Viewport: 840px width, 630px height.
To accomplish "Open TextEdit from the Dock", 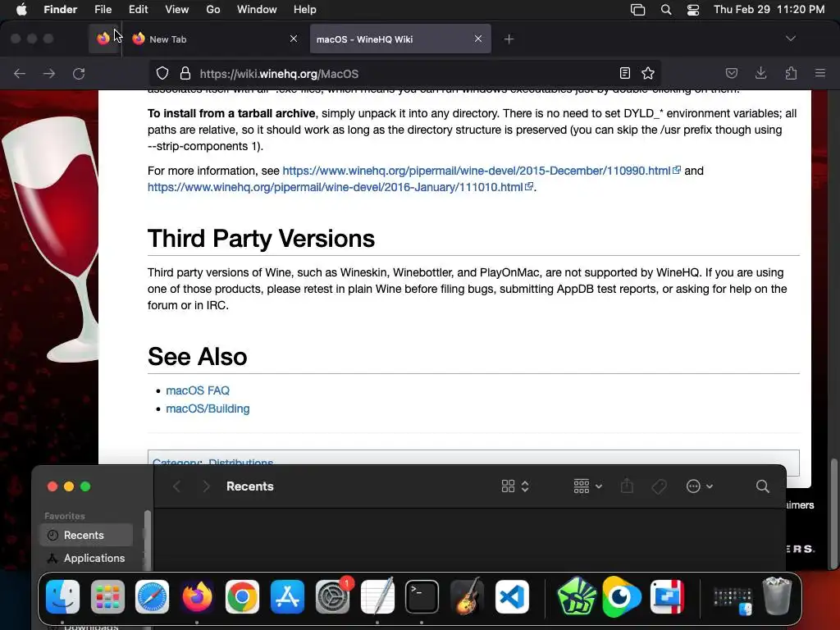I will click(377, 597).
